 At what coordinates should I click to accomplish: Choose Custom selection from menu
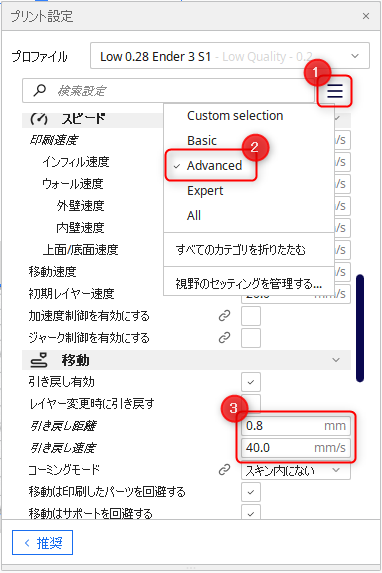tap(235, 115)
